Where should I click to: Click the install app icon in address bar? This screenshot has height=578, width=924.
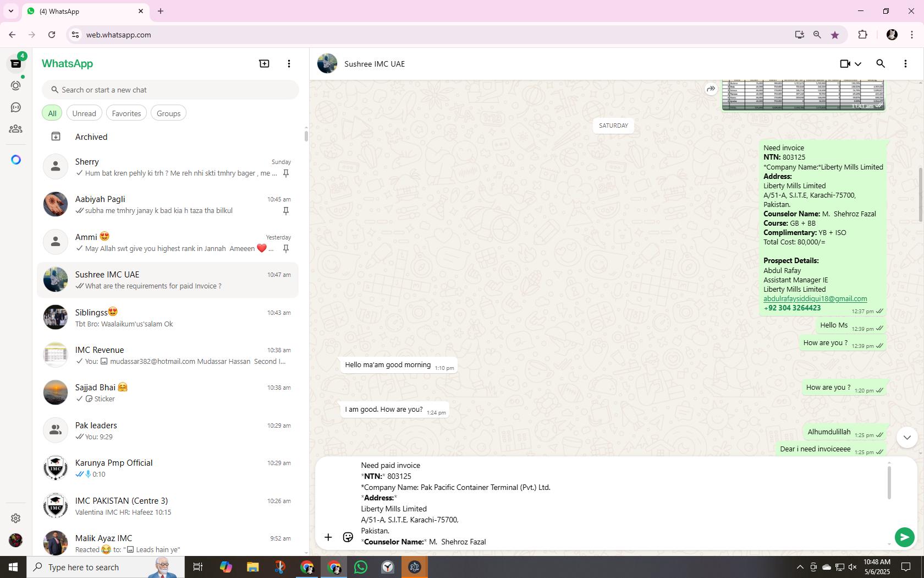[x=799, y=35]
